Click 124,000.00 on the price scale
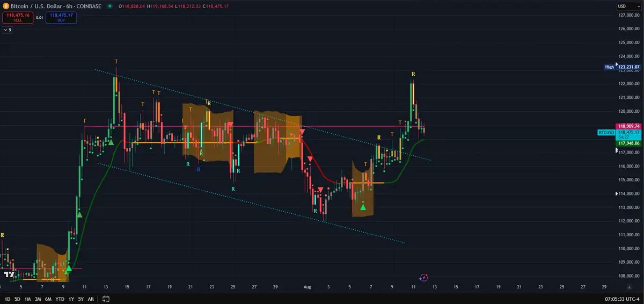 click(629, 56)
